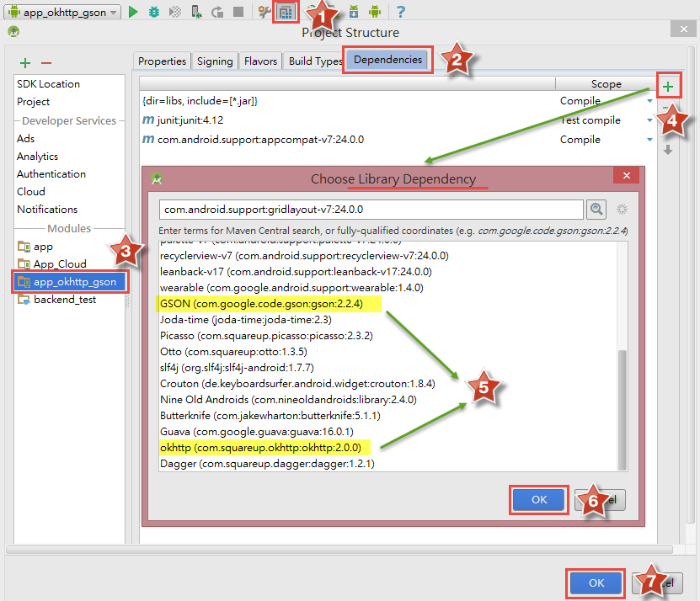Viewport: 700px width, 601px height.
Task: Click OK in Project Structure window
Action: (x=596, y=582)
